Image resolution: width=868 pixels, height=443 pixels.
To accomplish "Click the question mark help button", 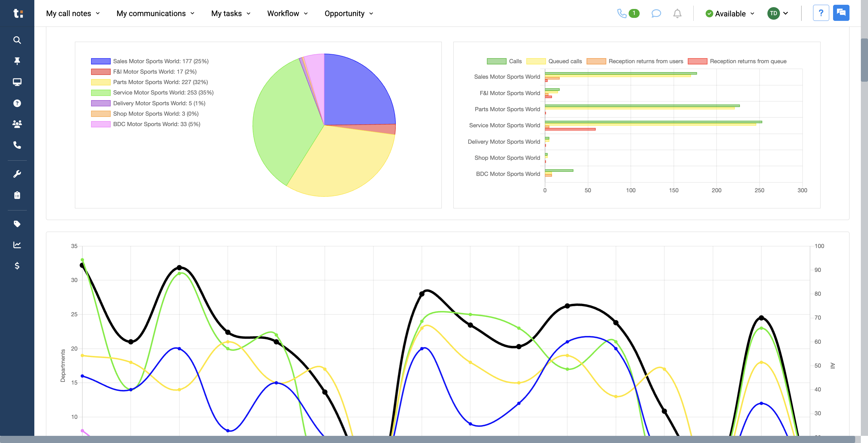I will (x=821, y=13).
